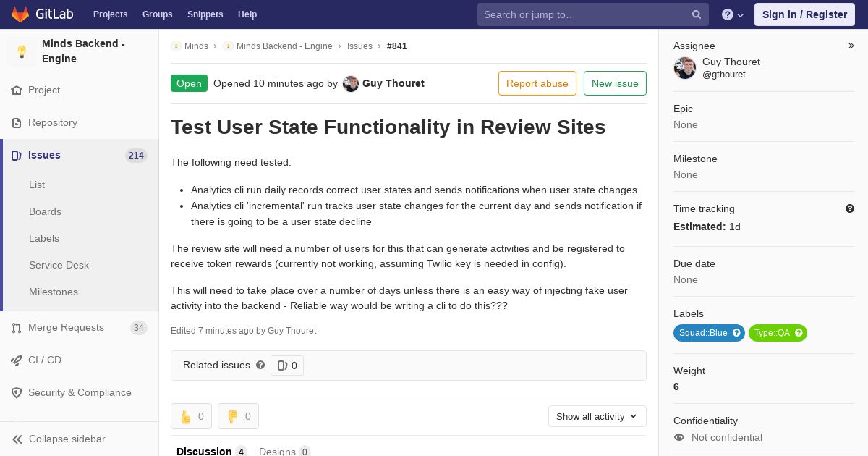The height and width of the screenshot is (456, 868).
Task: Click the related issues count badge
Action: [x=287, y=366]
